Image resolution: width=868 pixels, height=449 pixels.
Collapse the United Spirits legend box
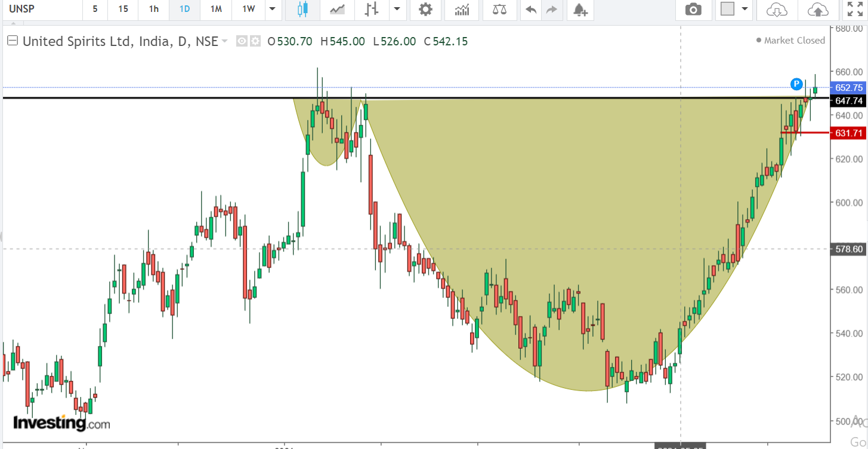pos(12,41)
